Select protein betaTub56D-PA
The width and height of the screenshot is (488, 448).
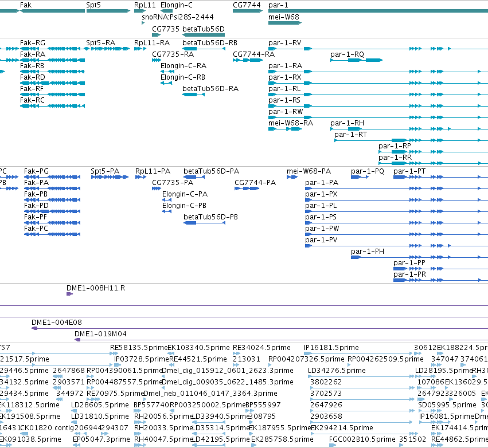[x=194, y=177]
